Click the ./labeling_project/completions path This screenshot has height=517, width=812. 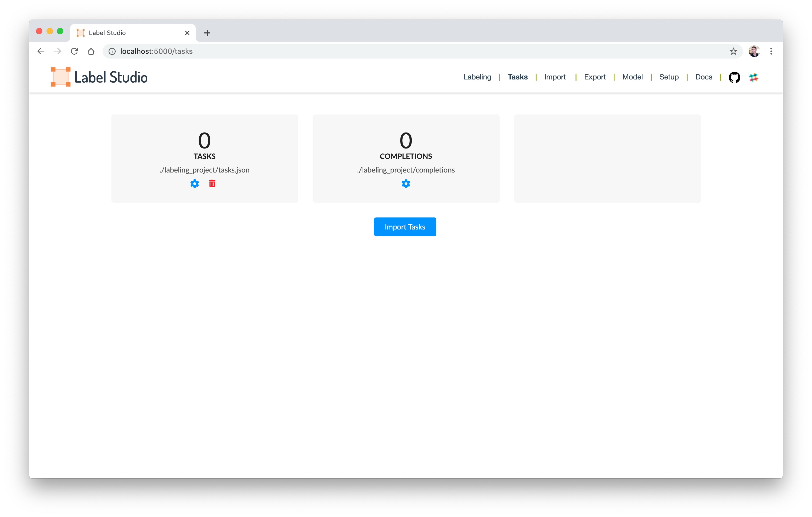pyautogui.click(x=406, y=170)
